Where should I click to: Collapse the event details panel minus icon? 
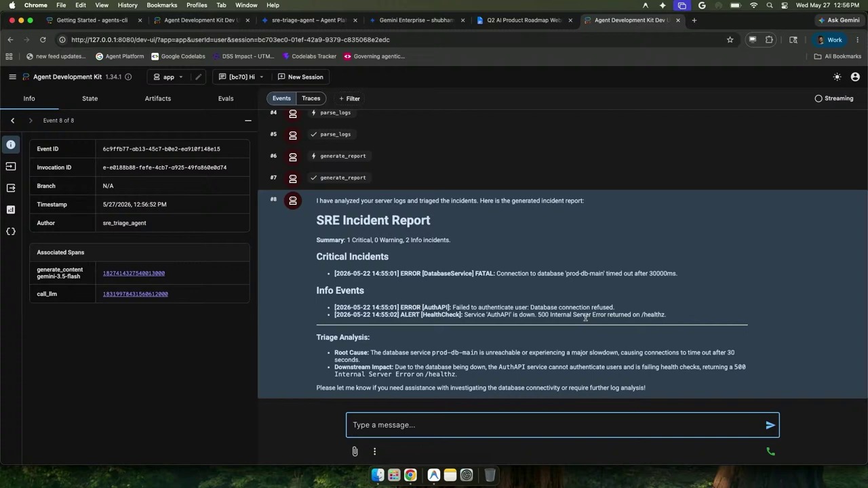tap(248, 120)
